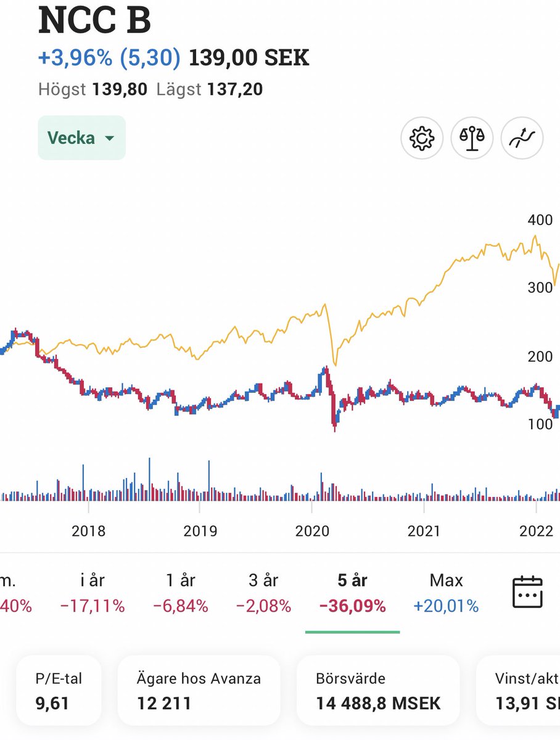Expand the Vecka interval dropdown
Viewport: 560px width, 740px height.
pyautogui.click(x=81, y=138)
